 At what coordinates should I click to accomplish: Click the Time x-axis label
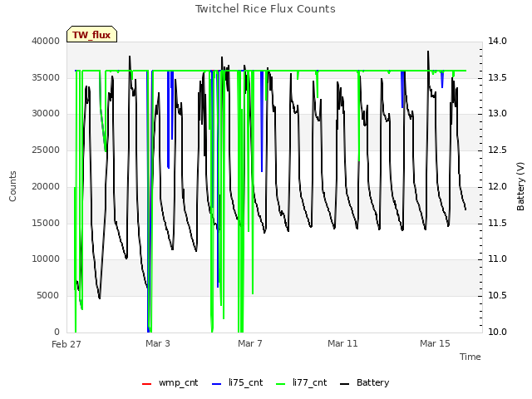pyautogui.click(x=470, y=357)
